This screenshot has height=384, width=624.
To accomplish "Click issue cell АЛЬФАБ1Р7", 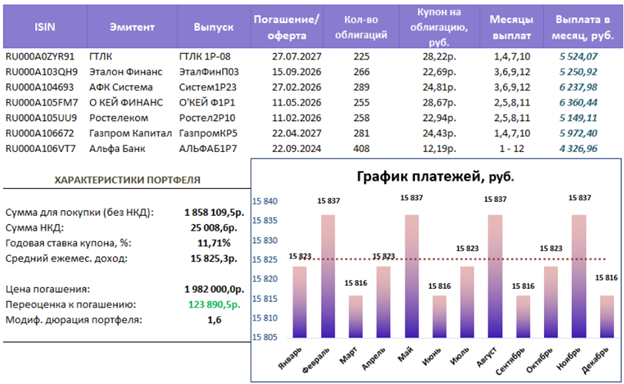I will tap(208, 149).
